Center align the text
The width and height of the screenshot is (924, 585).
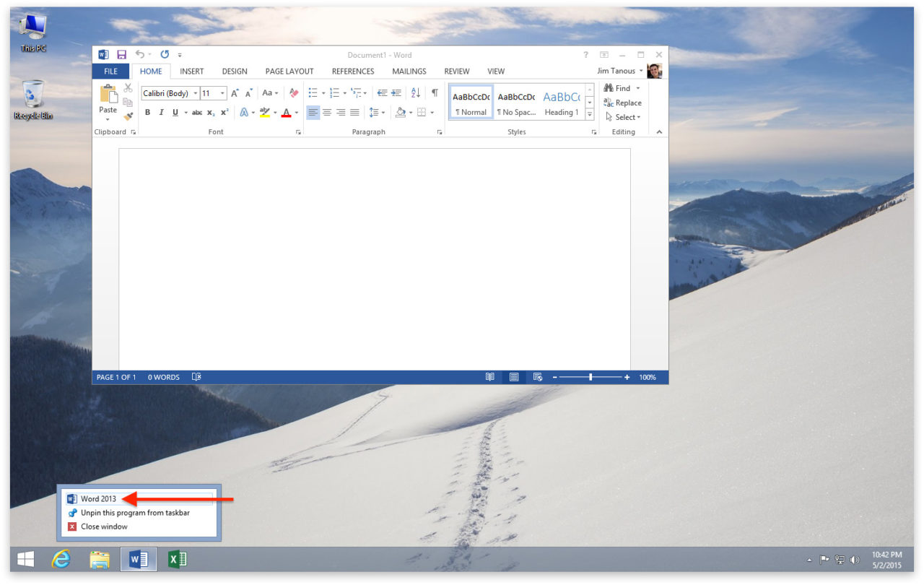(327, 112)
